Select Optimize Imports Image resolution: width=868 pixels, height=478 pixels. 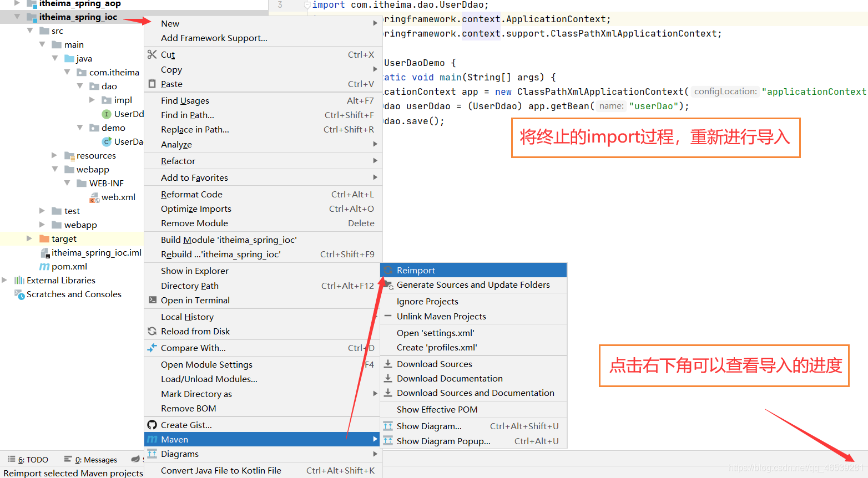pos(262,209)
